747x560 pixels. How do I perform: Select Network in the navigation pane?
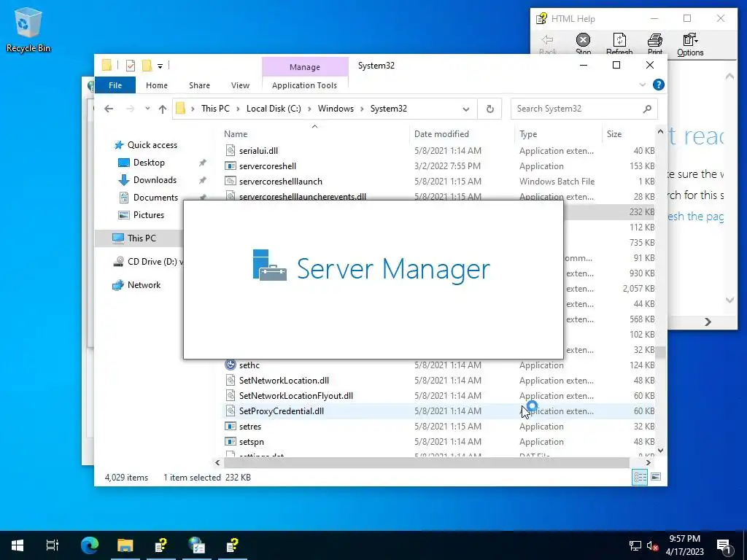coord(144,285)
